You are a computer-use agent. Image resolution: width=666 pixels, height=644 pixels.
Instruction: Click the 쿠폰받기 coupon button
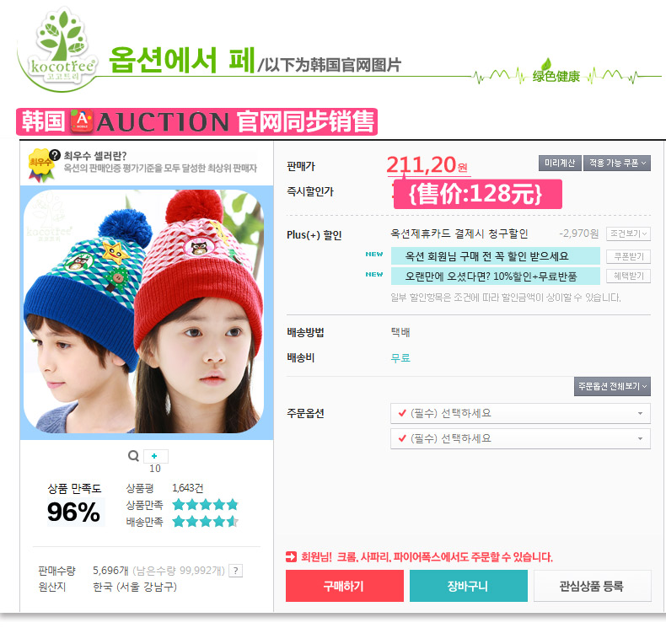click(x=628, y=256)
